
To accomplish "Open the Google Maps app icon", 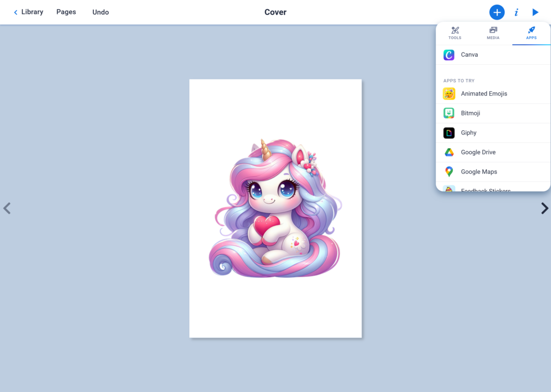I will tap(449, 171).
